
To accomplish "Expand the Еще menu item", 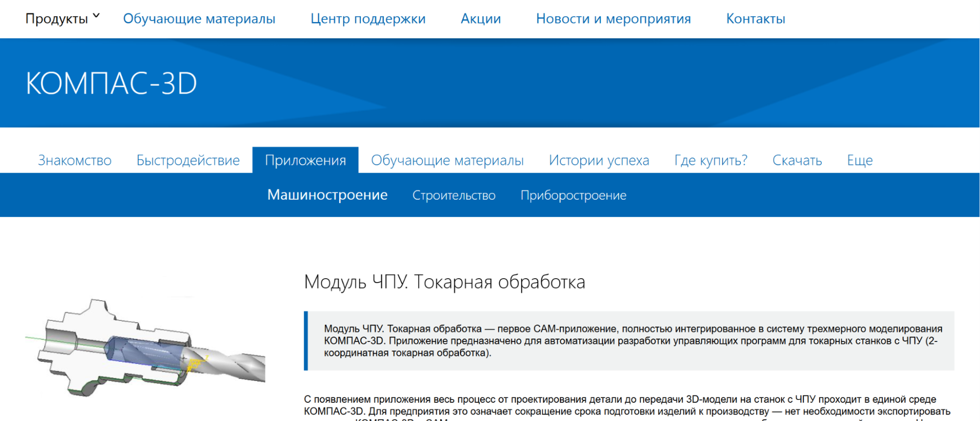I will point(859,160).
